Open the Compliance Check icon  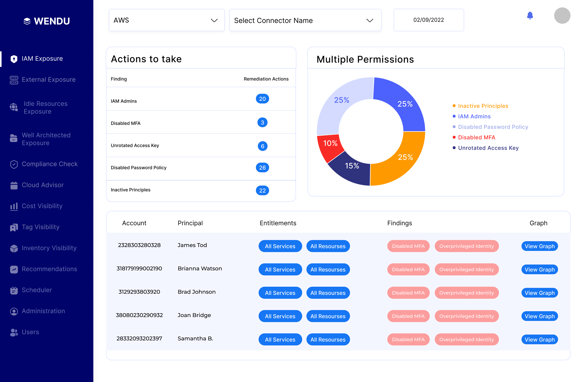(x=14, y=164)
